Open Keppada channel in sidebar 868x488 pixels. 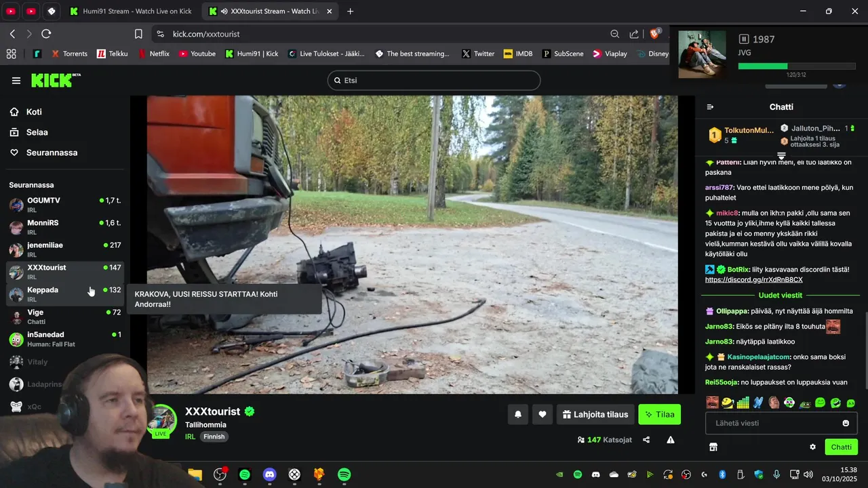[x=65, y=294]
